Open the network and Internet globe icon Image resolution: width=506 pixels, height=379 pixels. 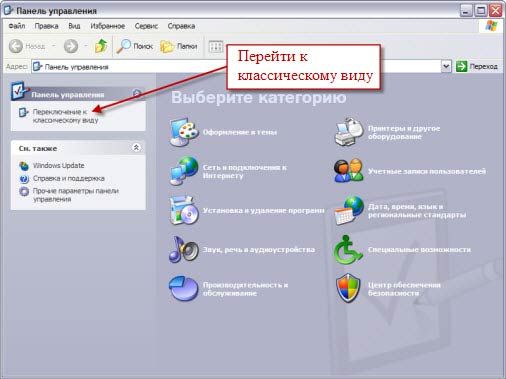coord(184,171)
